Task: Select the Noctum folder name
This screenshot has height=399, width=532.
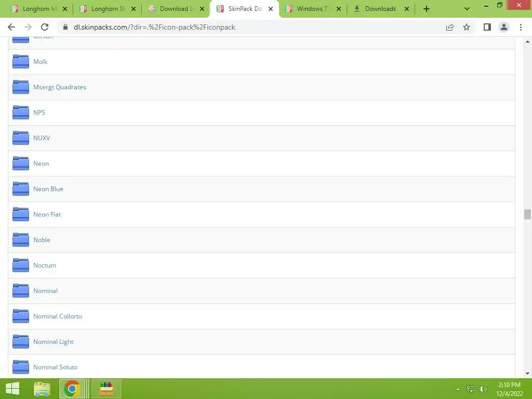Action: (x=45, y=265)
